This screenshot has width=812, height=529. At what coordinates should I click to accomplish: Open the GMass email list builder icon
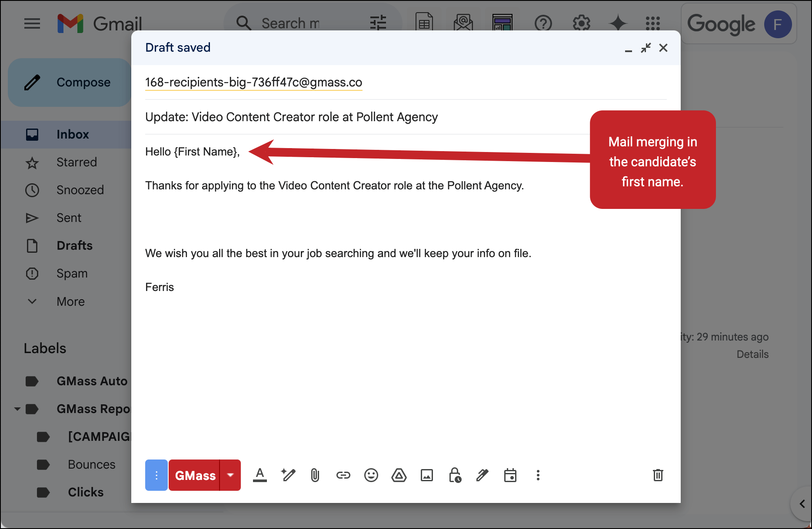(x=463, y=23)
